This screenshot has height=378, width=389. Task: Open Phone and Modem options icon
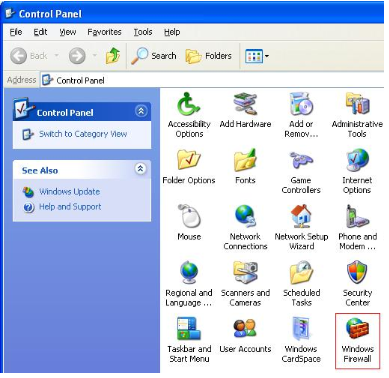tap(357, 228)
